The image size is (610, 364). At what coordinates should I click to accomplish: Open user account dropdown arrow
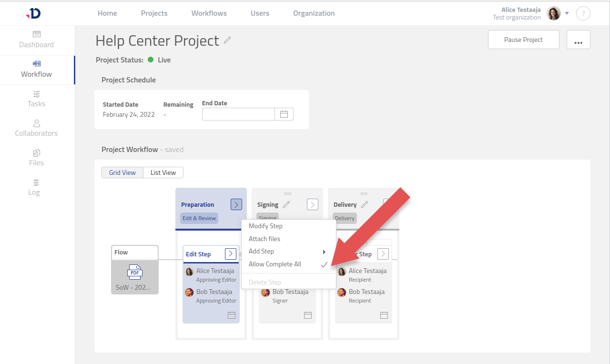(x=567, y=13)
